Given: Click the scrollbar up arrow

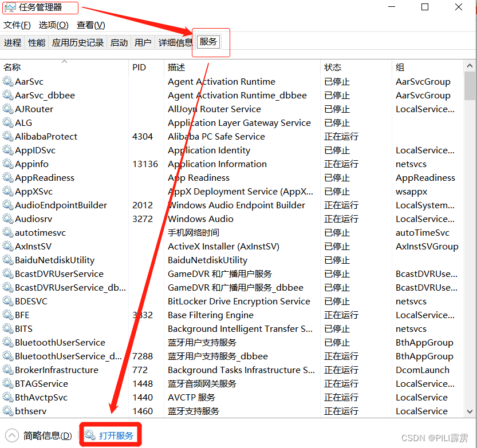Looking at the screenshot, I should tap(470, 66).
